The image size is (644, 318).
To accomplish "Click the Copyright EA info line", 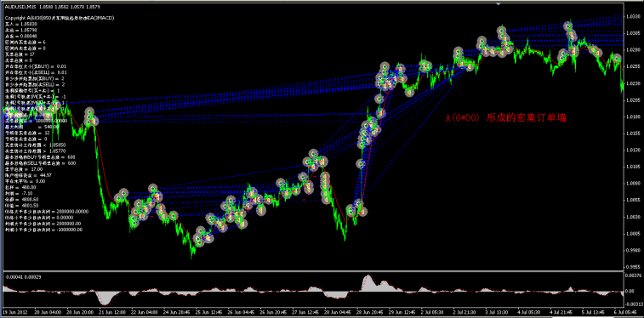I will pos(60,18).
